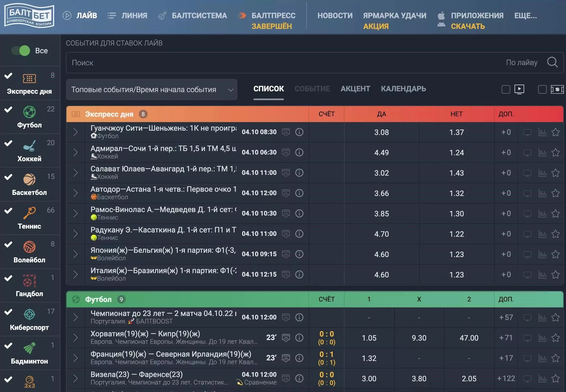566x392 pixels.
Task: Open calendar icon for Адмирал—Сочи row
Action: 286,152
